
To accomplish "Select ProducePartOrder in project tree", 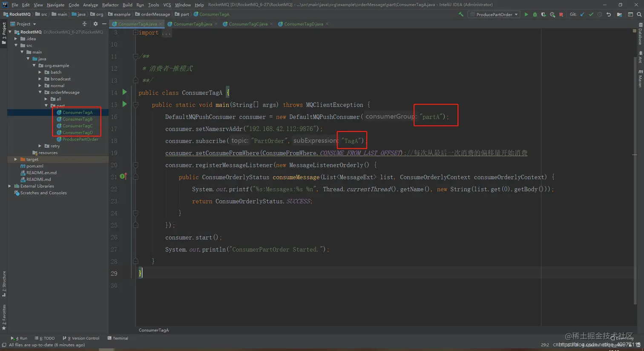I will pos(80,139).
